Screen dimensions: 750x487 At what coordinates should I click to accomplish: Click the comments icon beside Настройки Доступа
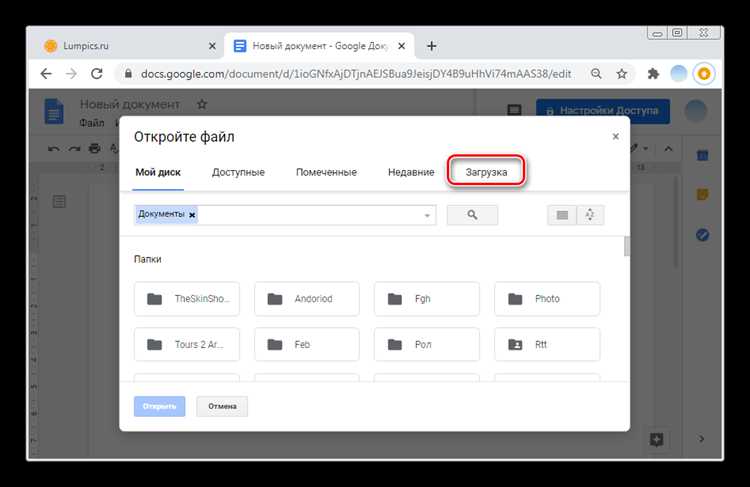[x=514, y=111]
